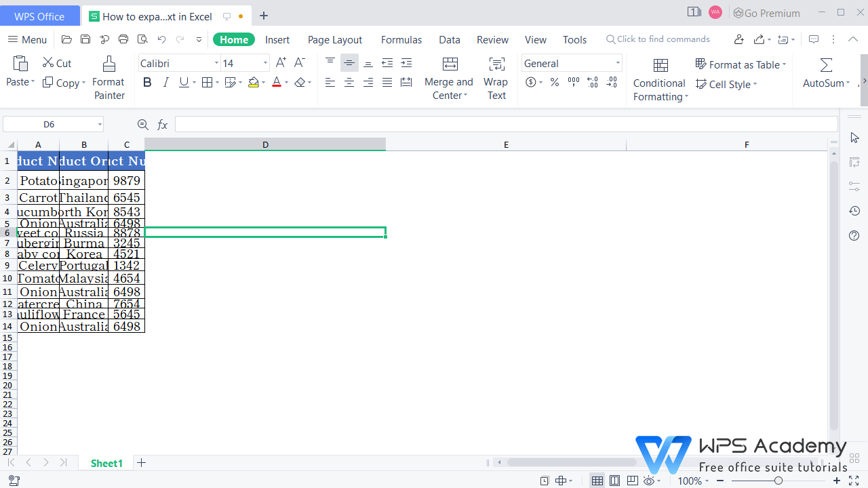868x488 pixels.
Task: Expand the font size dropdown
Action: [264, 62]
